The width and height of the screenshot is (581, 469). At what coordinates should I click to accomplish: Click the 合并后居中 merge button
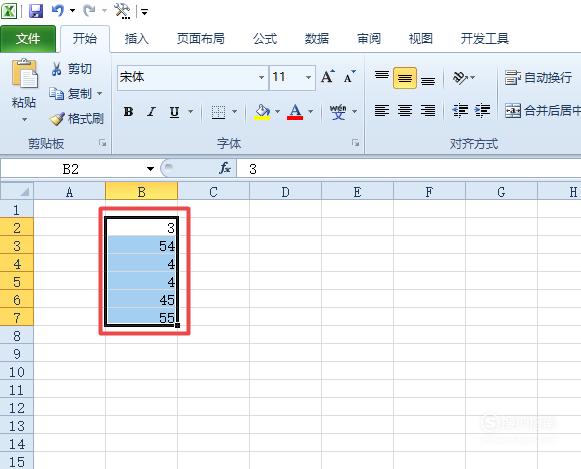point(542,110)
